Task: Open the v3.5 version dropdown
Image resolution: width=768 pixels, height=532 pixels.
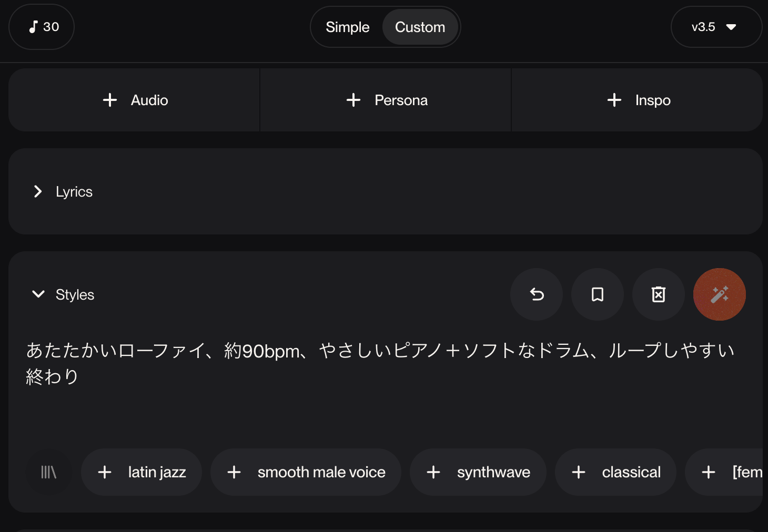Action: click(715, 27)
